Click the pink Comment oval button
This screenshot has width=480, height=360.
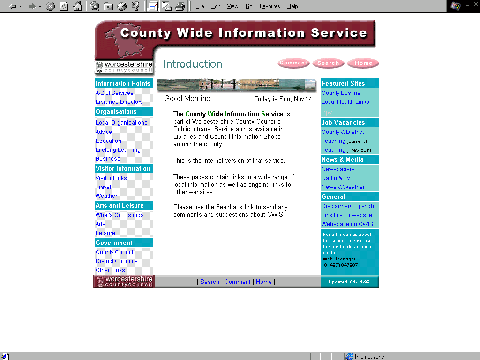point(293,63)
